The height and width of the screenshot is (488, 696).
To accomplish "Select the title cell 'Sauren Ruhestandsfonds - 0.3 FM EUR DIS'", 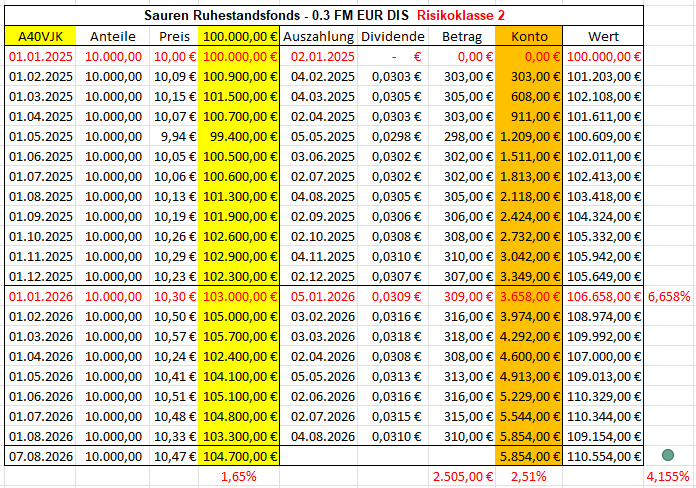I will tap(324, 16).
